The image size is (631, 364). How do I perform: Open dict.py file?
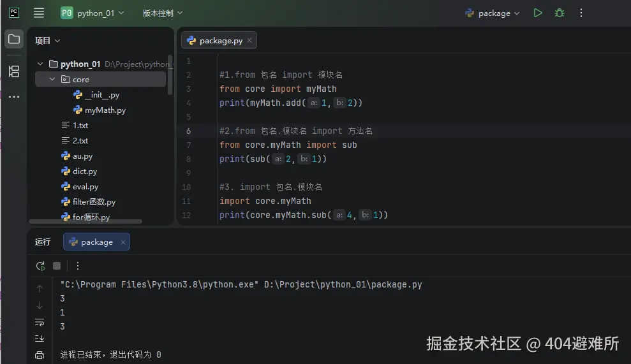click(x=79, y=171)
